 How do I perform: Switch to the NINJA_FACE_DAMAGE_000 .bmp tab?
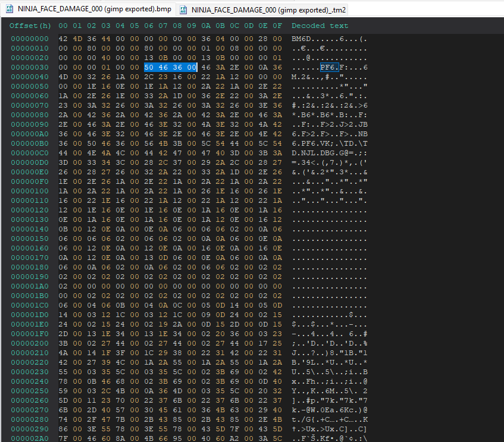pos(89,10)
